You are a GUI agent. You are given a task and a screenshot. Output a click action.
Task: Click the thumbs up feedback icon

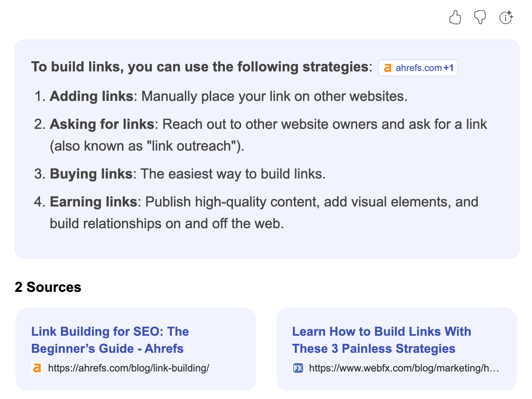pos(455,17)
